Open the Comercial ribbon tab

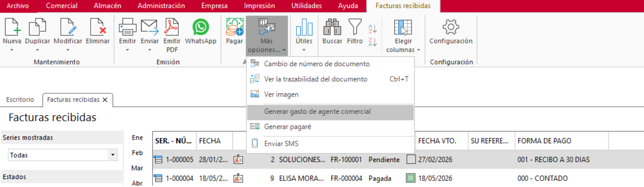point(62,6)
